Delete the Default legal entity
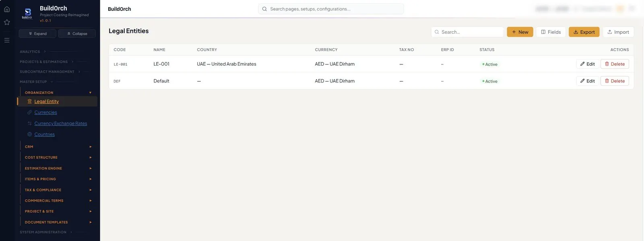 click(x=615, y=81)
